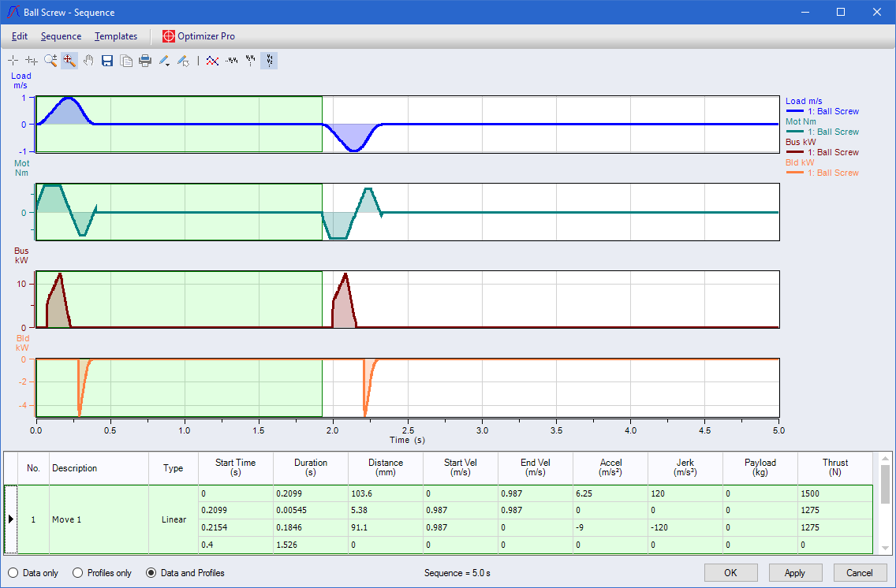This screenshot has height=588, width=896.
Task: Expand the Move 1 row arrow indicator
Action: 10,519
